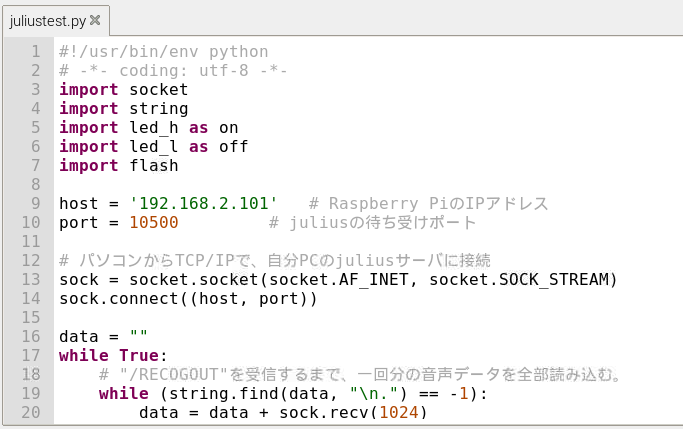Click the port number 10500
This screenshot has width=683, height=429.
tap(154, 223)
